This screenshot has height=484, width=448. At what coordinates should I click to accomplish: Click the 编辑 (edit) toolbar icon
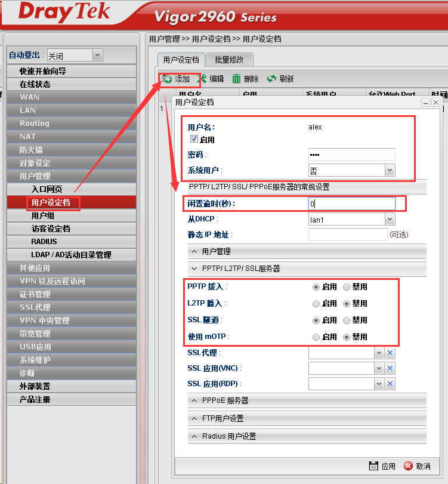point(202,79)
